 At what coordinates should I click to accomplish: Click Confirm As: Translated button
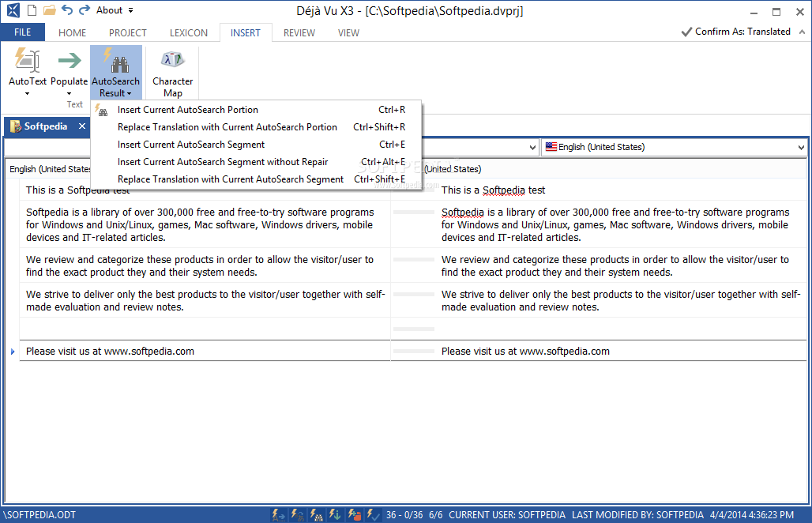coord(736,32)
